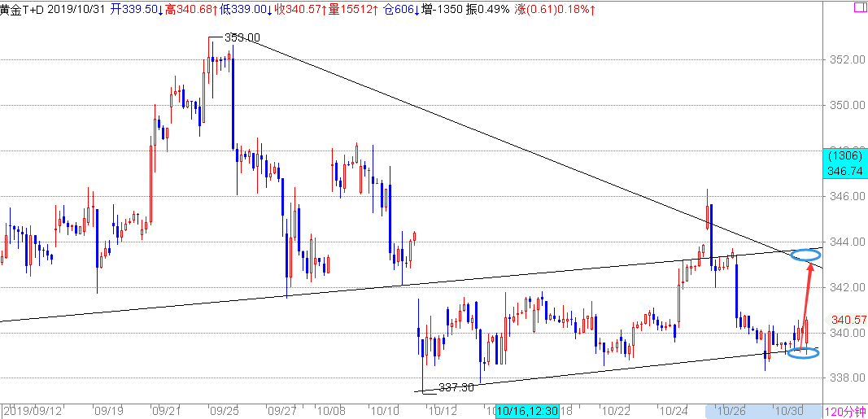Viewport: 868px width, 419px height.
Task: Click the 344.00 price axis label
Action: pyautogui.click(x=846, y=242)
